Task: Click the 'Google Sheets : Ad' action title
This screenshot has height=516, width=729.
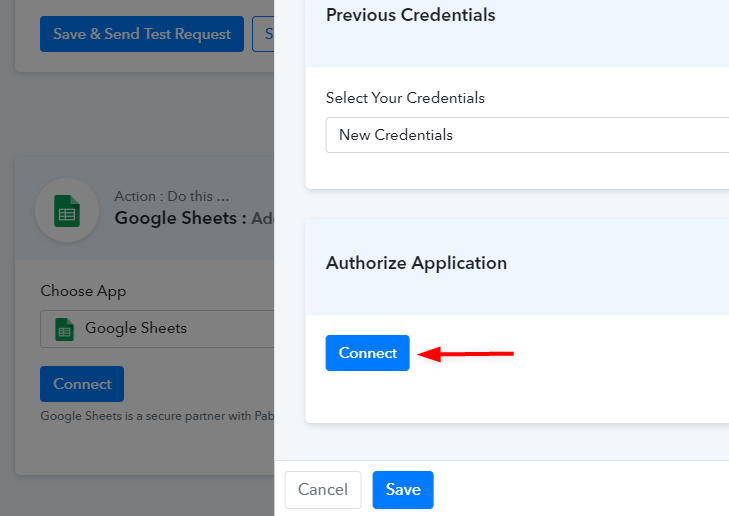Action: click(194, 218)
